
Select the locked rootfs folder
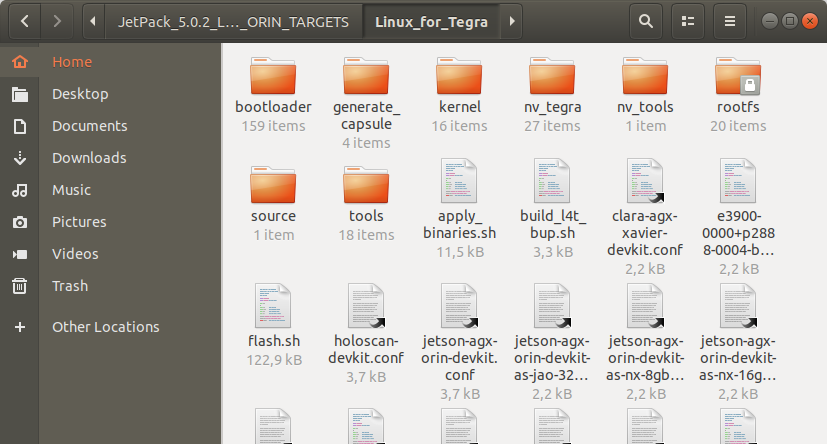738,76
